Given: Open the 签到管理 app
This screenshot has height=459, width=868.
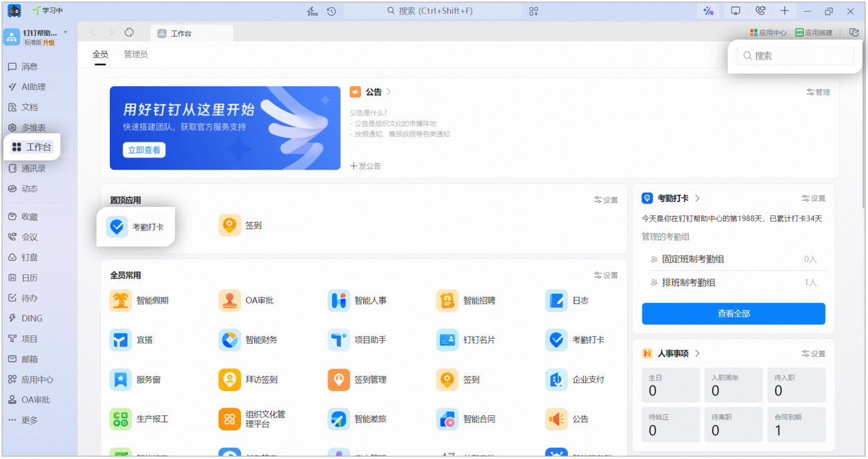Looking at the screenshot, I should (x=357, y=380).
